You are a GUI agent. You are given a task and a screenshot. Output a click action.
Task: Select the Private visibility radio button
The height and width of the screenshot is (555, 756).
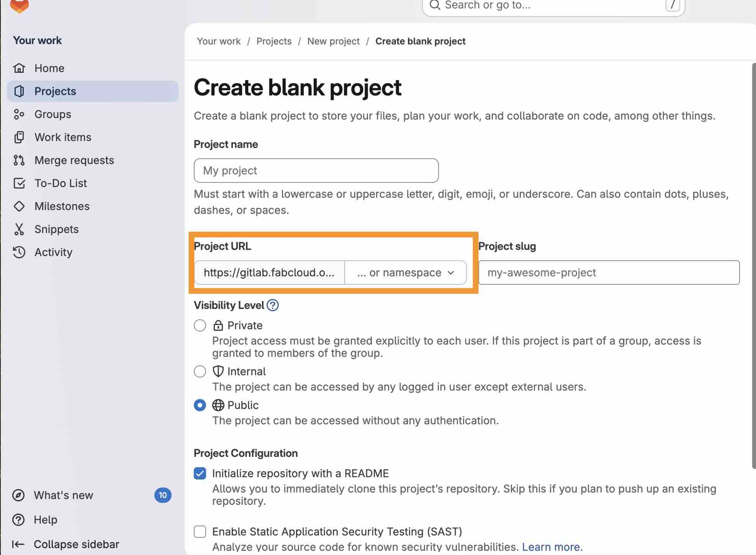click(200, 325)
